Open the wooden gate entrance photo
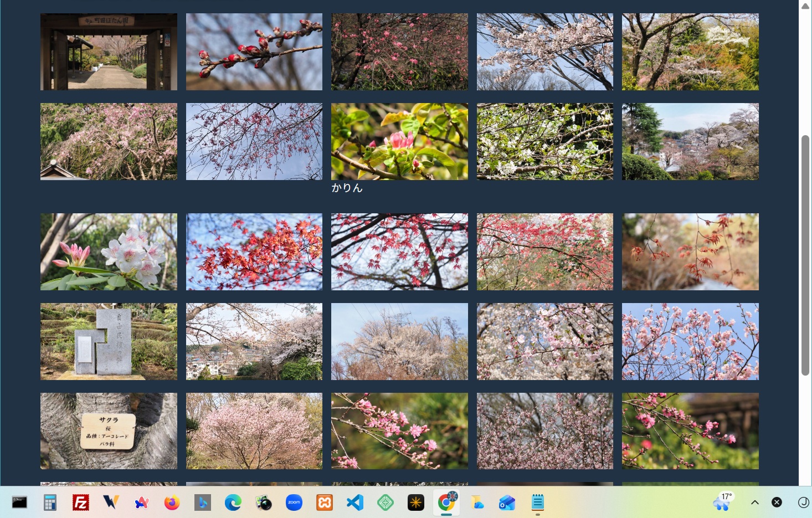 click(109, 52)
